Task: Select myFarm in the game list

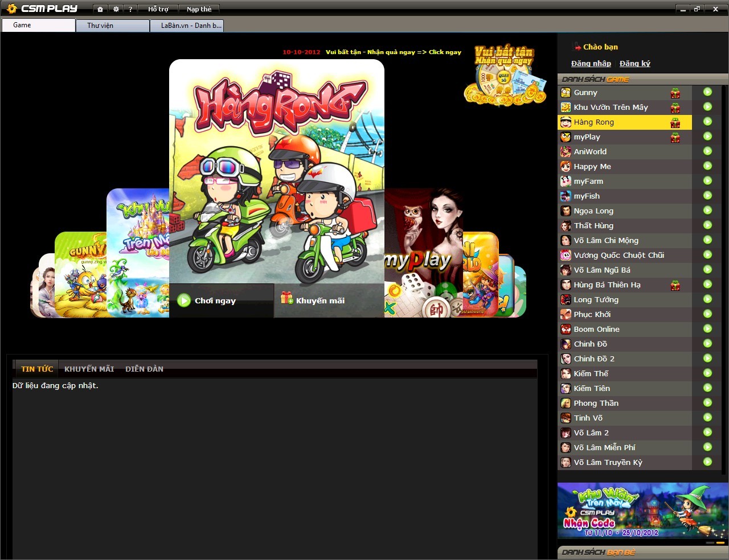Action: click(x=625, y=181)
